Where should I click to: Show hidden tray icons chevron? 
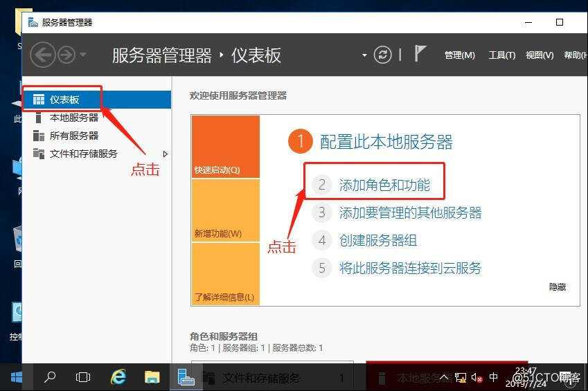coord(444,376)
